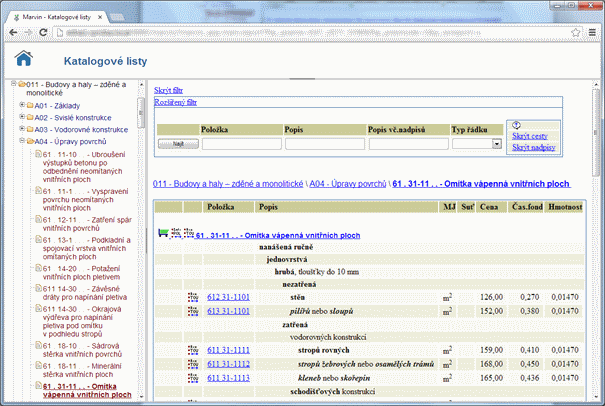This screenshot has width=605, height=406.
Task: Open the Chrome hamburger menu
Action: [592, 32]
